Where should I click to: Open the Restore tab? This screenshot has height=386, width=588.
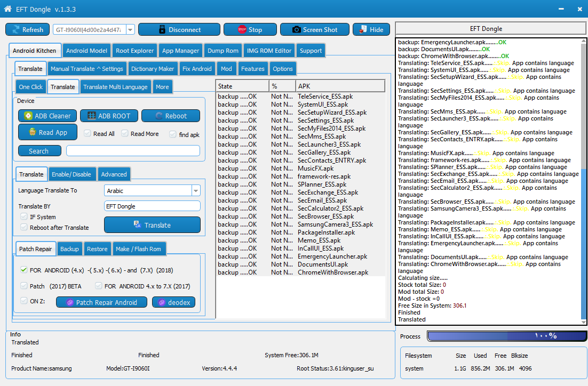97,249
